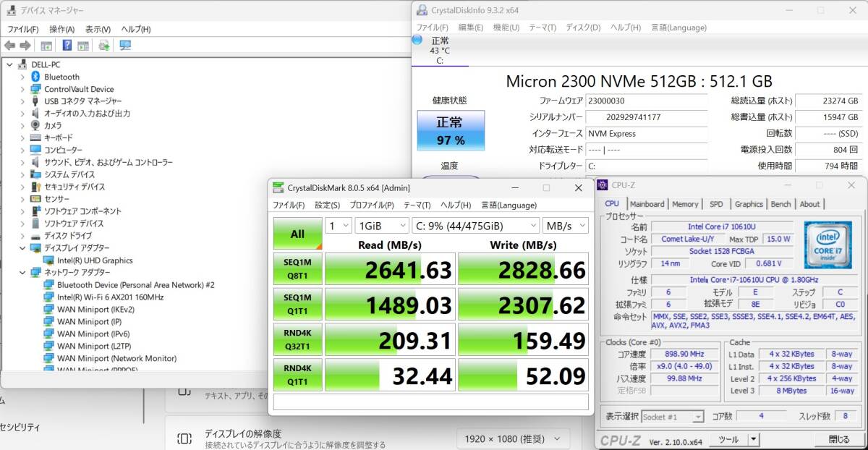Click the scan for hardware changes icon
This screenshot has height=450, width=868.
pos(104,46)
